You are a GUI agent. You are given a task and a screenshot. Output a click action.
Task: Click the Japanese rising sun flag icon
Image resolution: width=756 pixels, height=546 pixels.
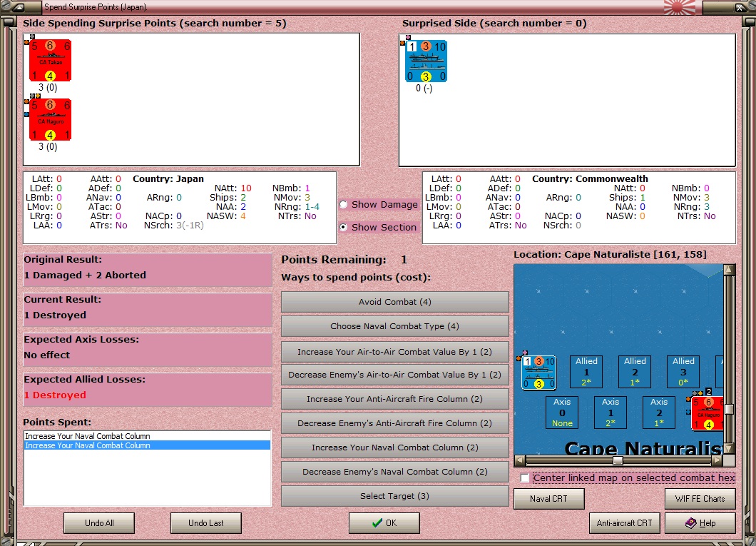(x=680, y=7)
